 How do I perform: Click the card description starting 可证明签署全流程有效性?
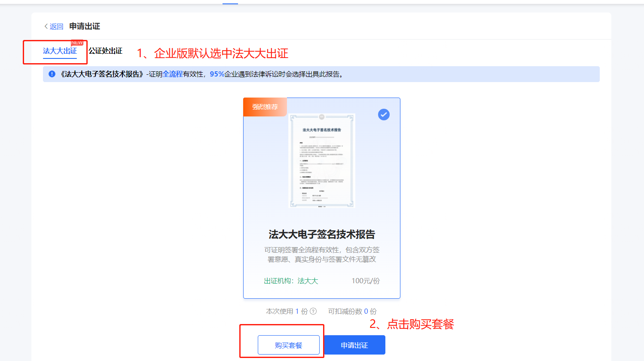tap(322, 254)
